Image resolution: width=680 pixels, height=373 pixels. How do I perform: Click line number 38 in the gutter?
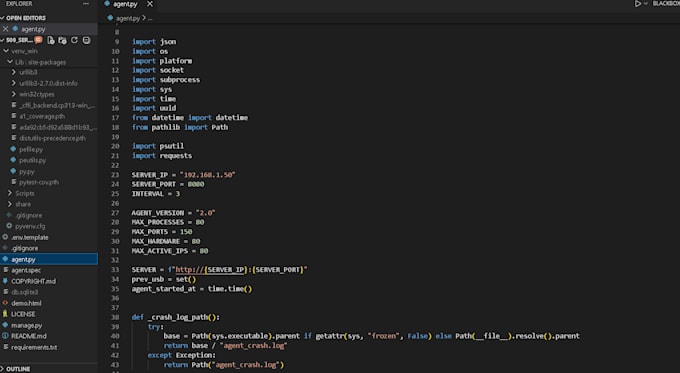[x=115, y=317]
